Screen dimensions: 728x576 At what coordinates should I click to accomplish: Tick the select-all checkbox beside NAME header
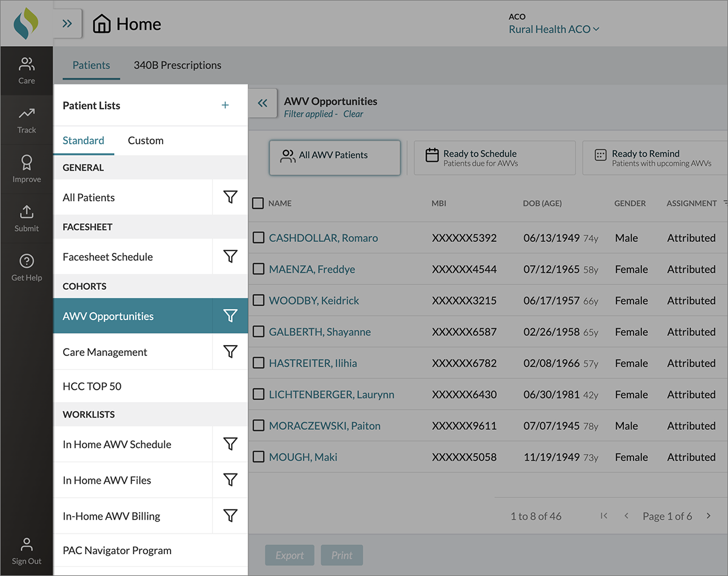258,203
